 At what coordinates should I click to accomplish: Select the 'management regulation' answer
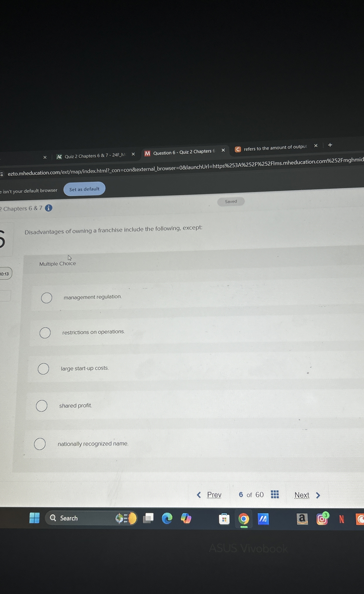46,298
